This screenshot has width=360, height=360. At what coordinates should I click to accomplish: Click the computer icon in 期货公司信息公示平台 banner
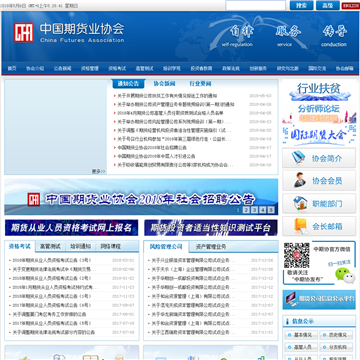coord(291,299)
